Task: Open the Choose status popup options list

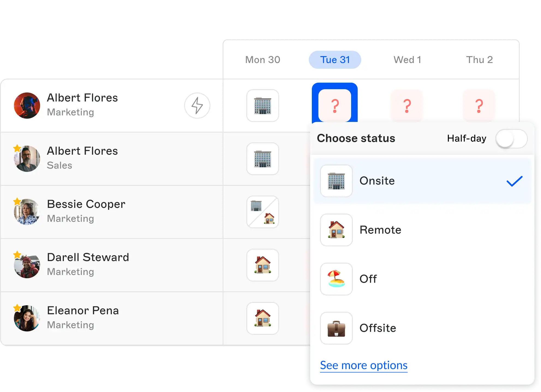Action: click(x=356, y=138)
